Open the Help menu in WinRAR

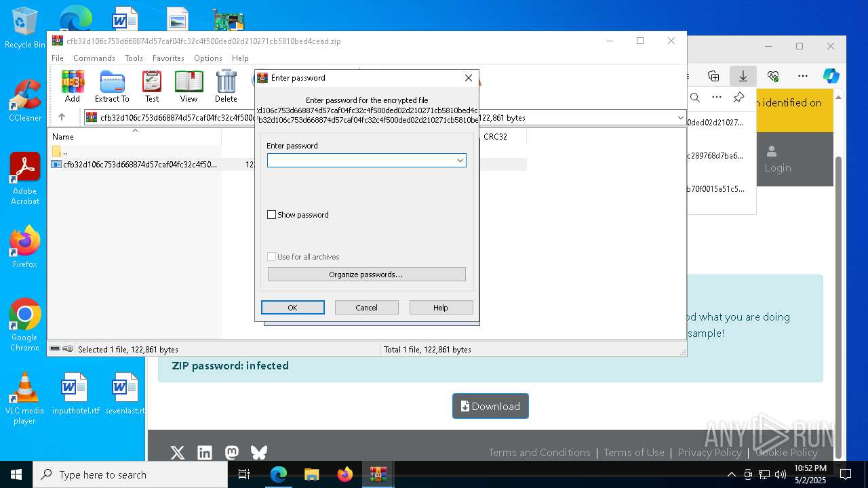[x=240, y=58]
